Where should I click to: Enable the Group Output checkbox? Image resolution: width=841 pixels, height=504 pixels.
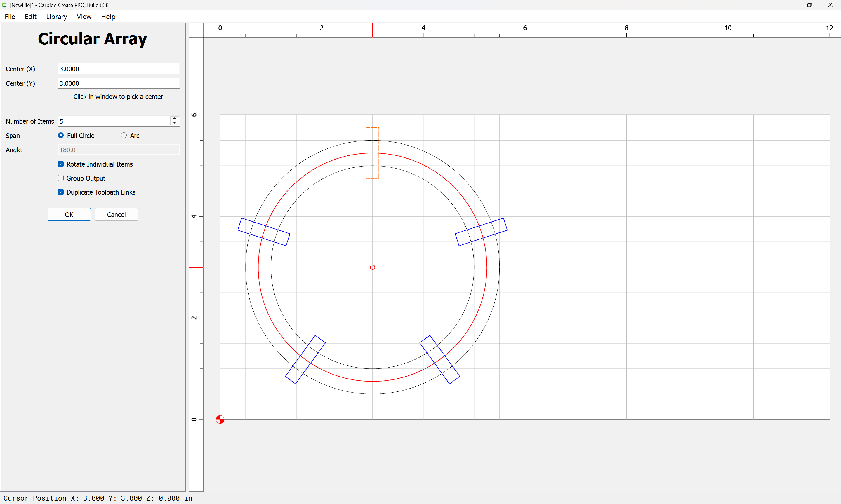click(61, 178)
